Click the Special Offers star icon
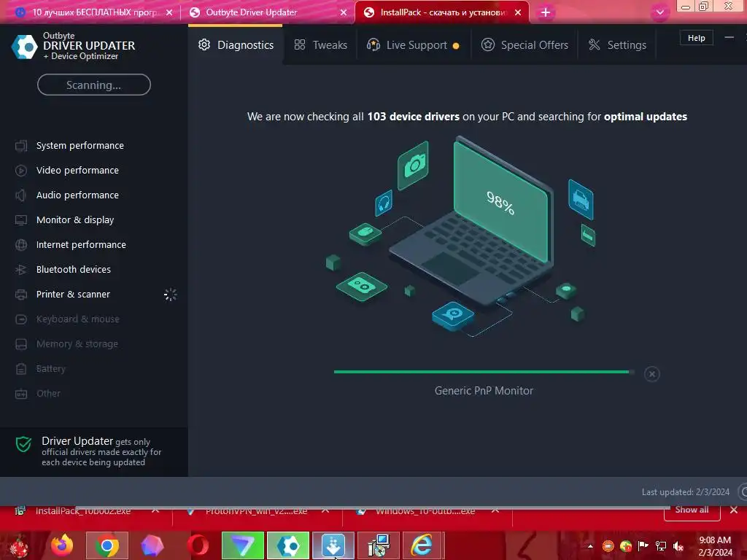 tap(488, 44)
